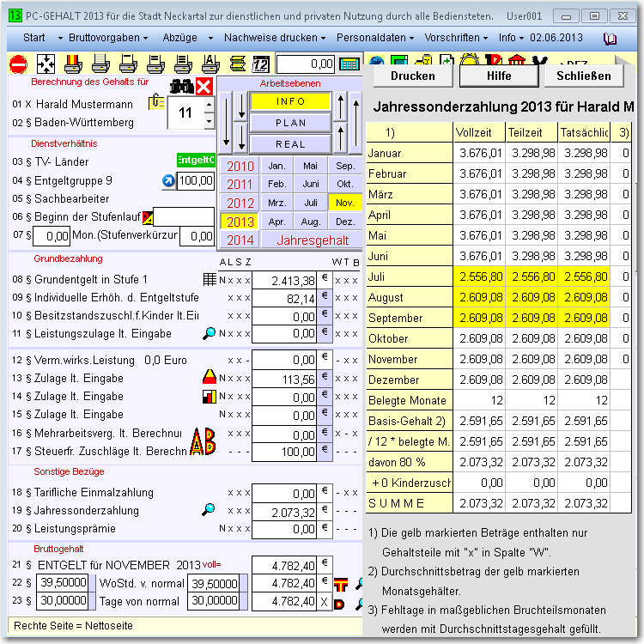
Task: Click the € button at Grundentgelt row
Action: tap(325, 279)
